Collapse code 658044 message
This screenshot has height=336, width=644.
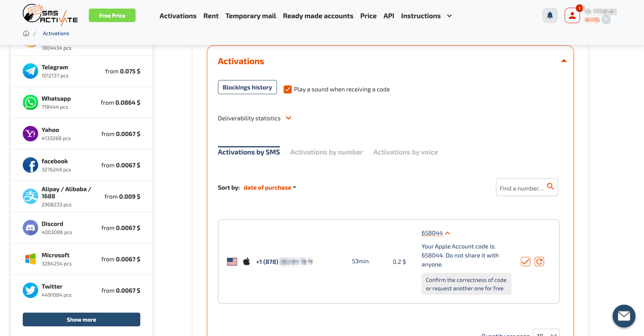click(x=447, y=233)
